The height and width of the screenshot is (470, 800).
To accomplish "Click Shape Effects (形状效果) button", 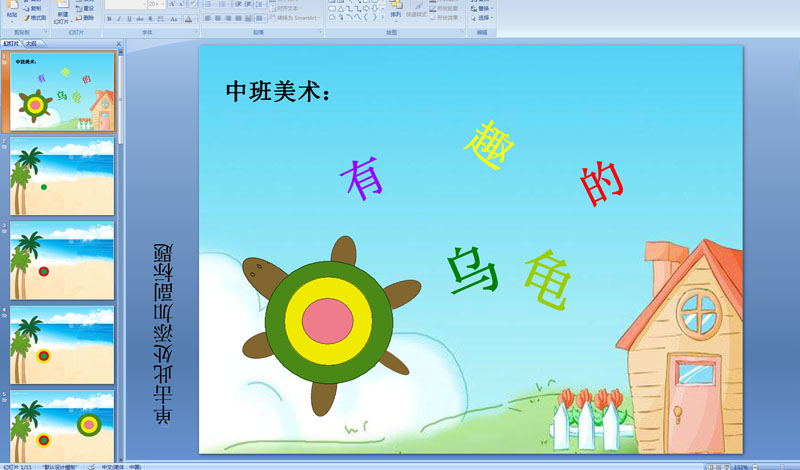I will (443, 17).
